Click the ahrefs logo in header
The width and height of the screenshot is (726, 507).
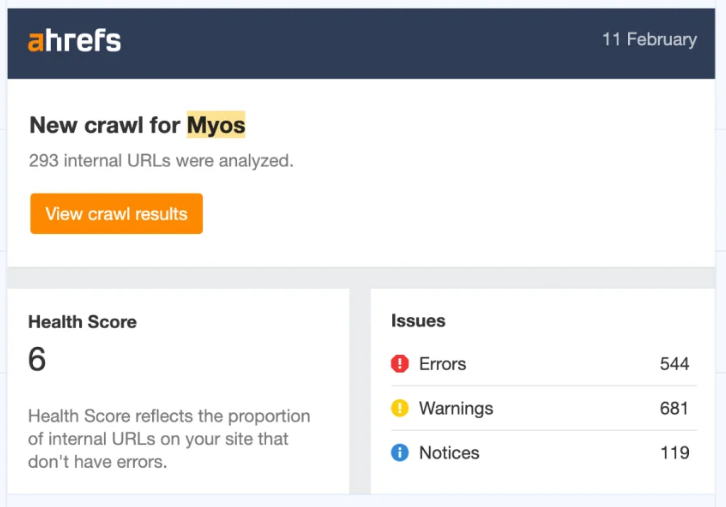point(75,40)
